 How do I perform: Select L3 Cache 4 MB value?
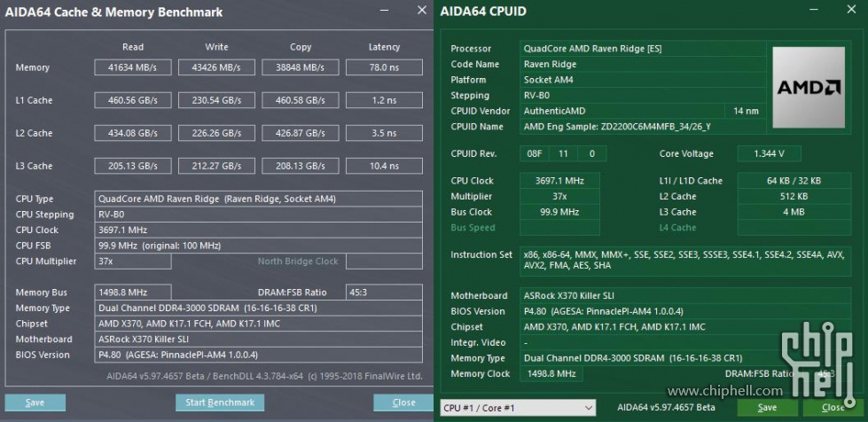794,212
